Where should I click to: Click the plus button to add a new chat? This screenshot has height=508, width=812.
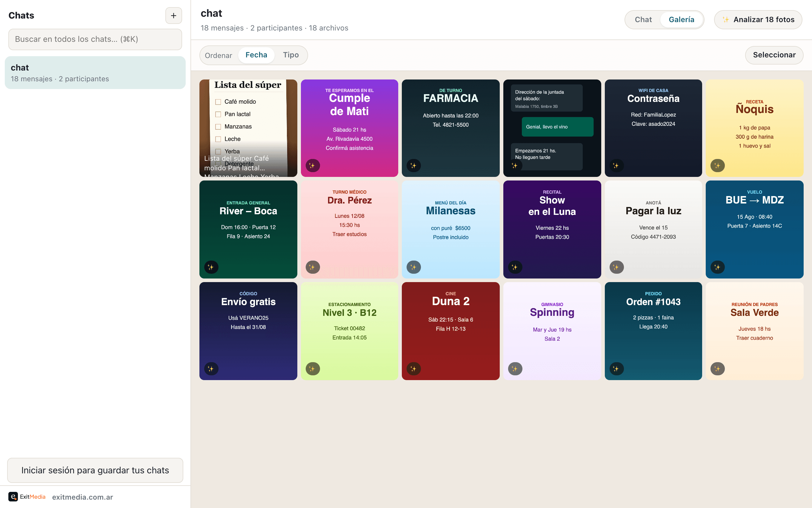click(x=173, y=16)
